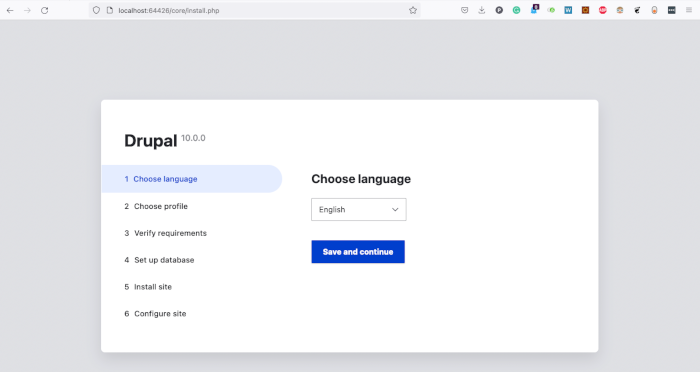700x372 pixels.
Task: Go forward in browser history
Action: [x=27, y=10]
